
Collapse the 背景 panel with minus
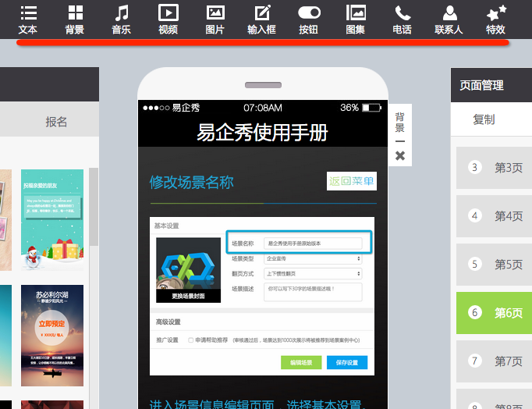[x=400, y=141]
